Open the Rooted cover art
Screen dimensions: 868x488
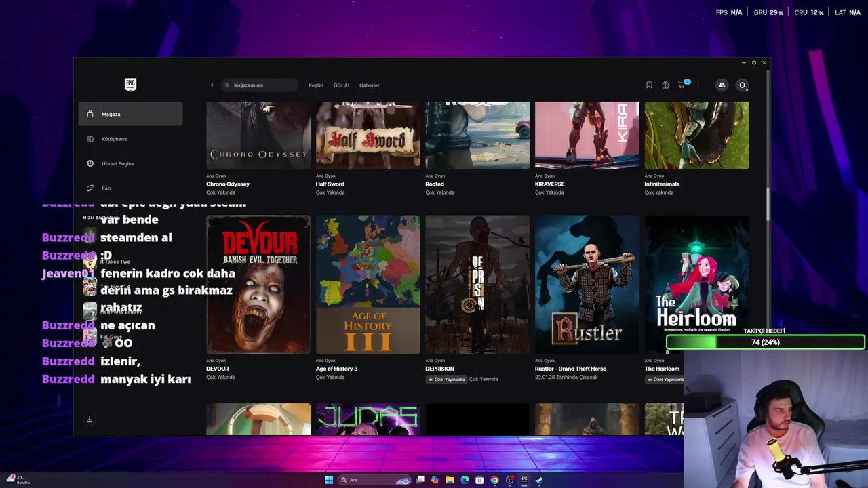[x=477, y=136]
